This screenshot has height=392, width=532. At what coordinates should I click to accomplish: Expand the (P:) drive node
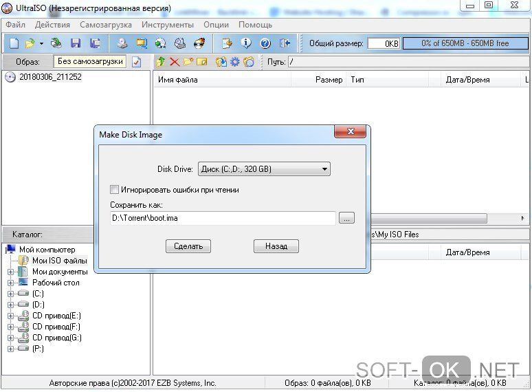(x=10, y=349)
